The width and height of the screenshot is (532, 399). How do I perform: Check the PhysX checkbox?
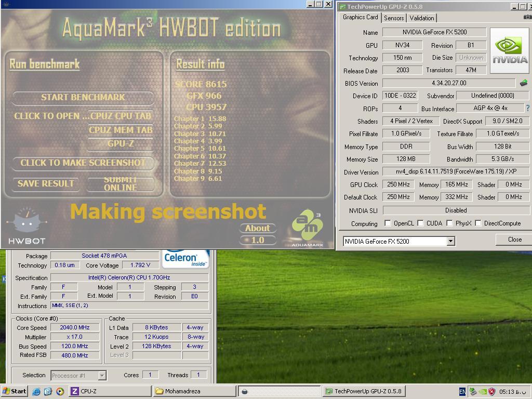tap(449, 223)
